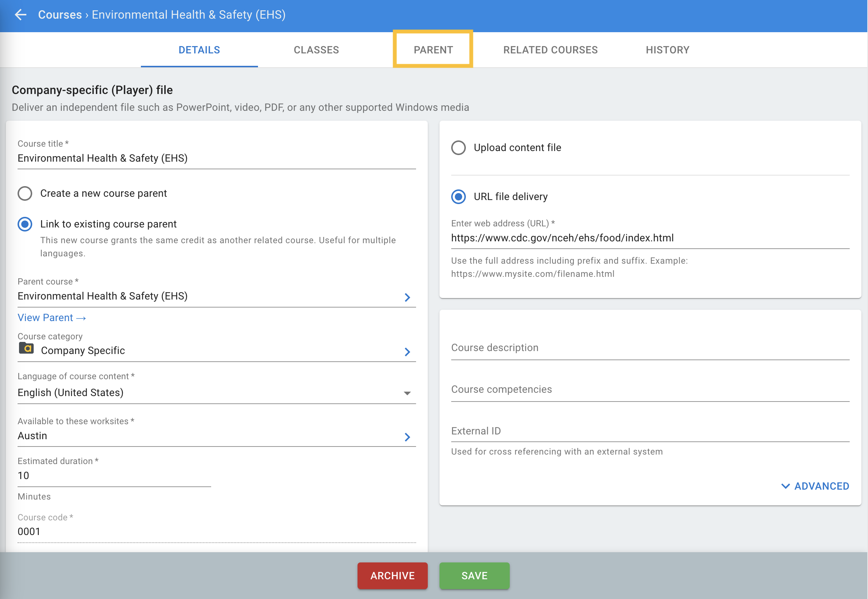Click the View Parent link
Screen dimensions: 868x599
point(52,317)
